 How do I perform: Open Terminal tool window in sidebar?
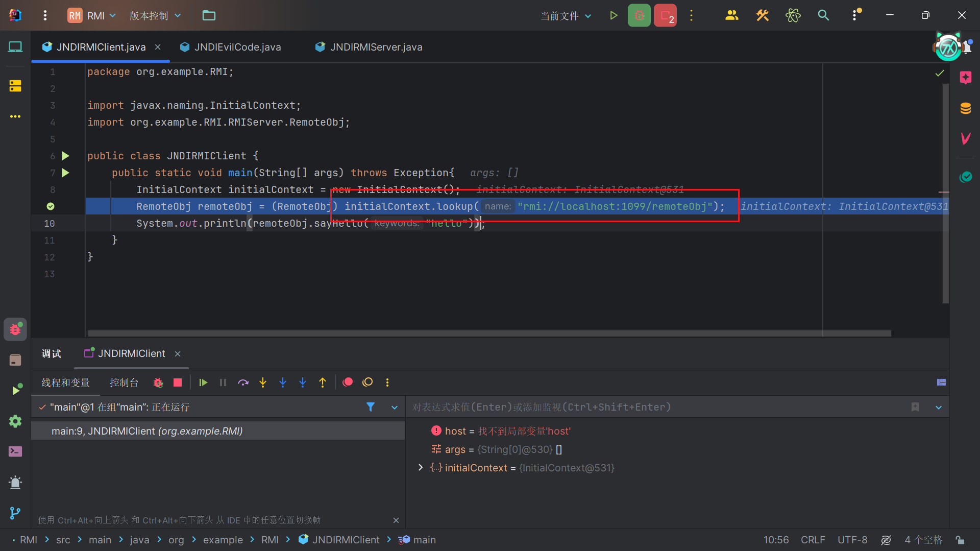(15, 451)
